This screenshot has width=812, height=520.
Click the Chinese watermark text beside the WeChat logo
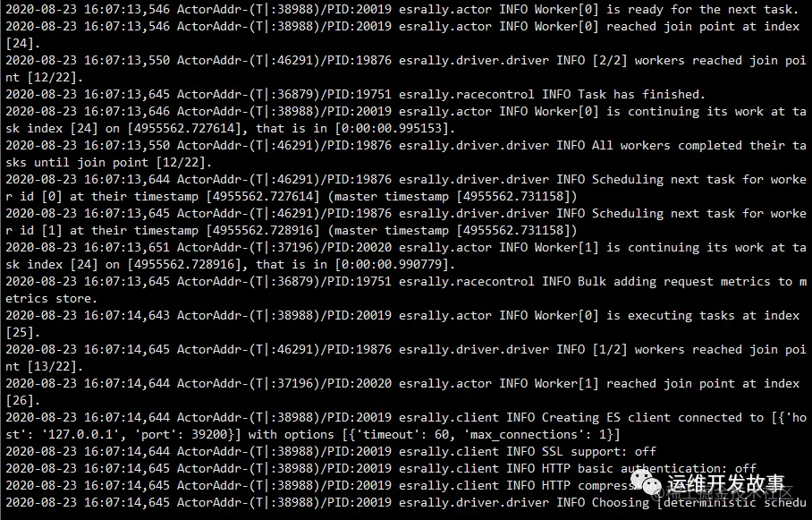click(x=725, y=483)
